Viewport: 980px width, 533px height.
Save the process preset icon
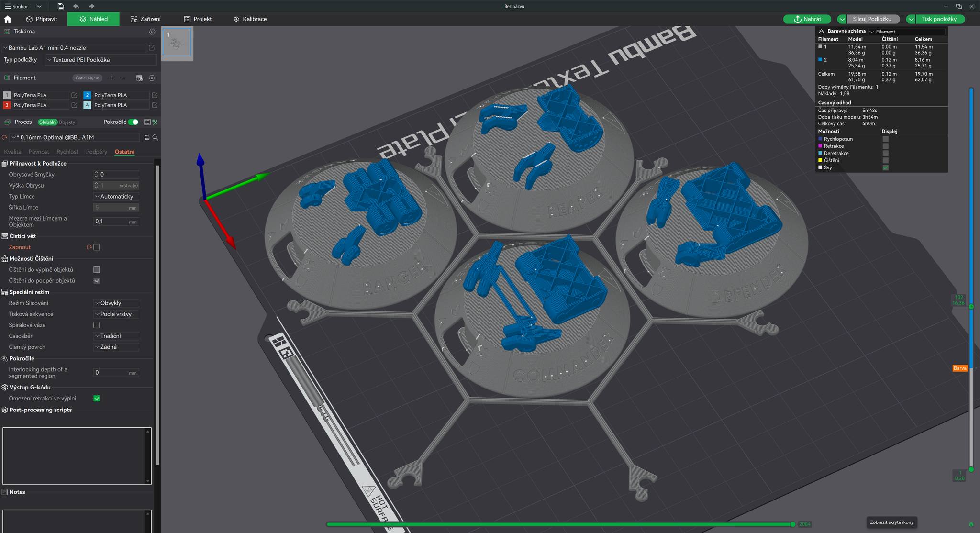coord(147,137)
